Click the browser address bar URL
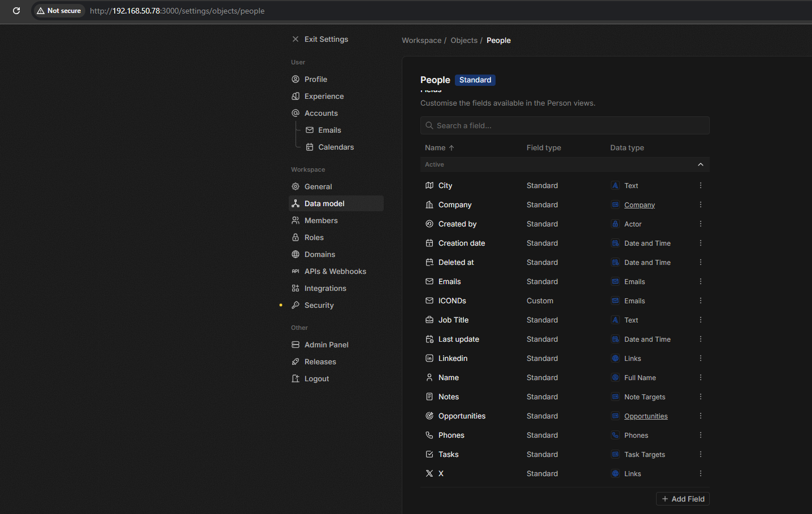Viewport: 812px width, 514px height. coord(177,11)
